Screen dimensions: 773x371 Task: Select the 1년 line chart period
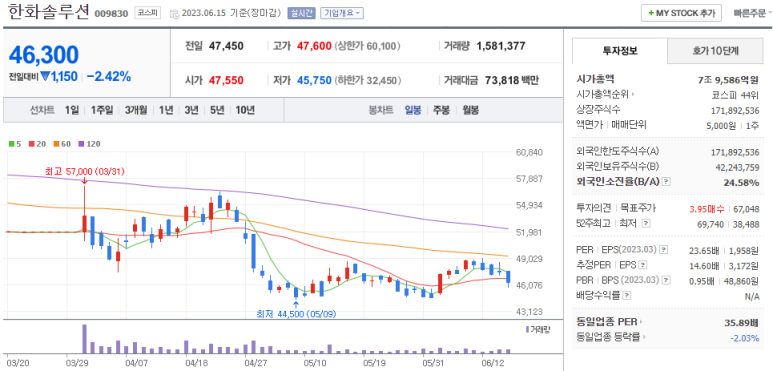click(x=166, y=110)
